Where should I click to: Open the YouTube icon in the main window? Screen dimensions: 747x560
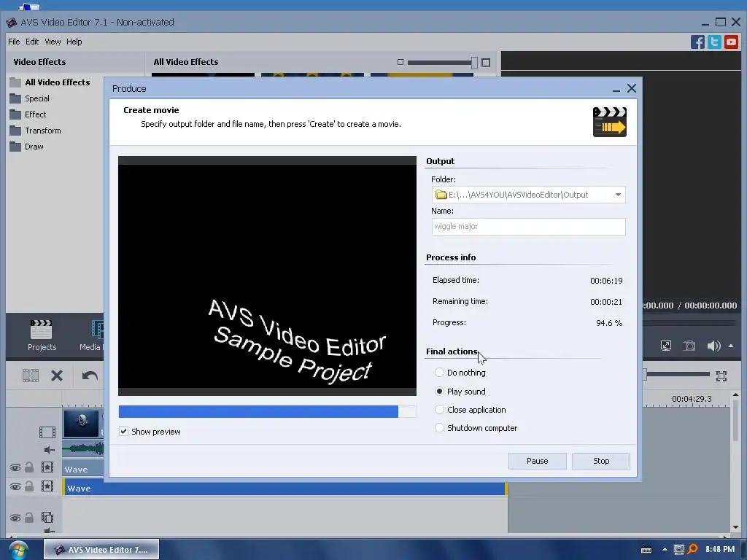tap(731, 42)
